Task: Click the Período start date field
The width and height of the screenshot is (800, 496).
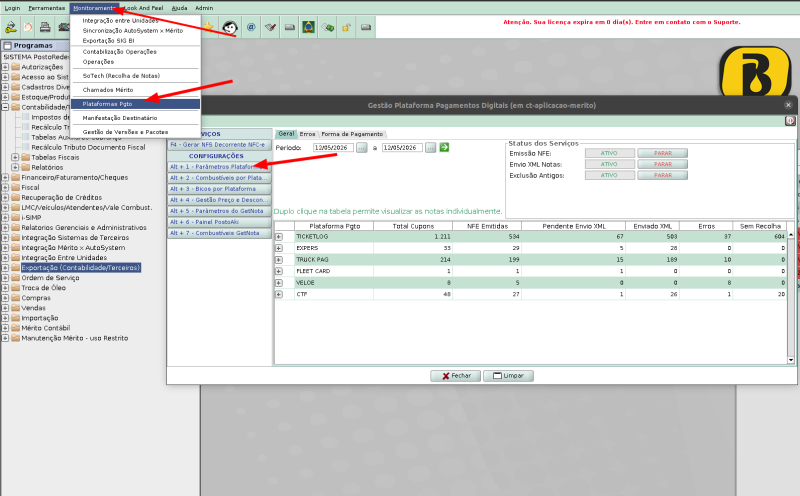Action: coord(334,147)
